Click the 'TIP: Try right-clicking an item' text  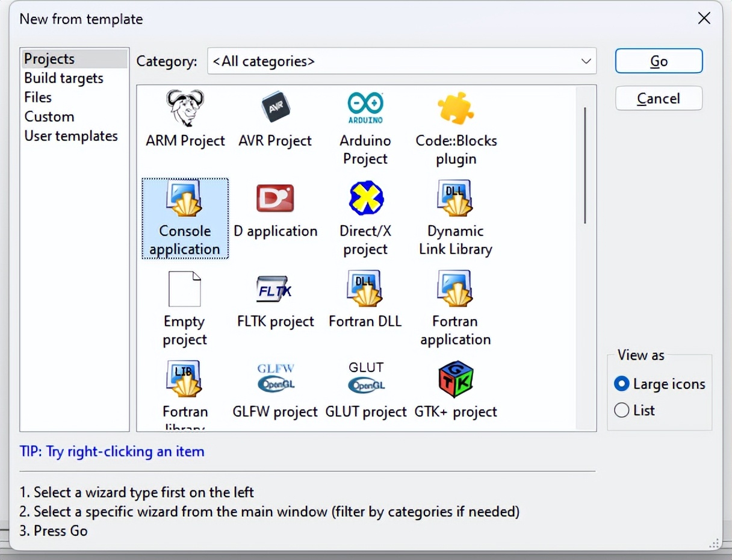point(112,452)
